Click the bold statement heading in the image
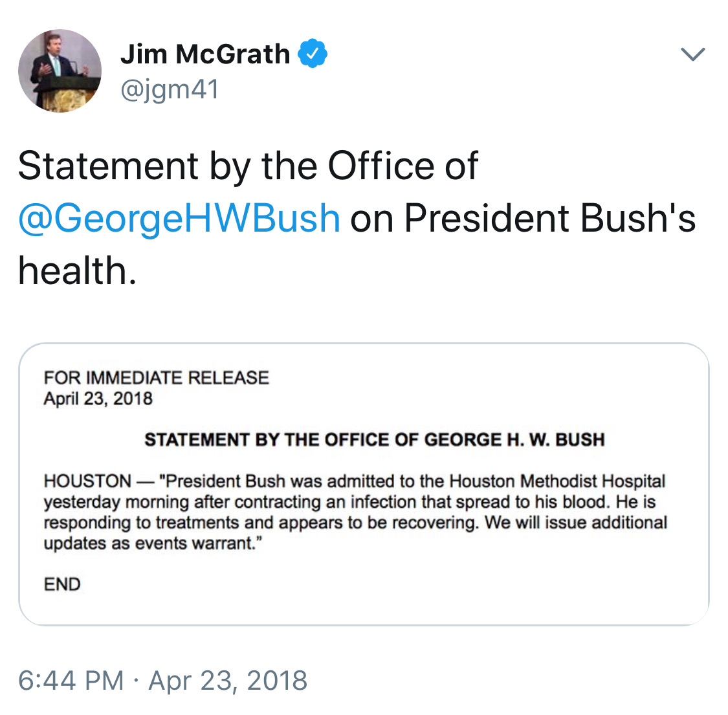728x715 pixels. coord(374,440)
